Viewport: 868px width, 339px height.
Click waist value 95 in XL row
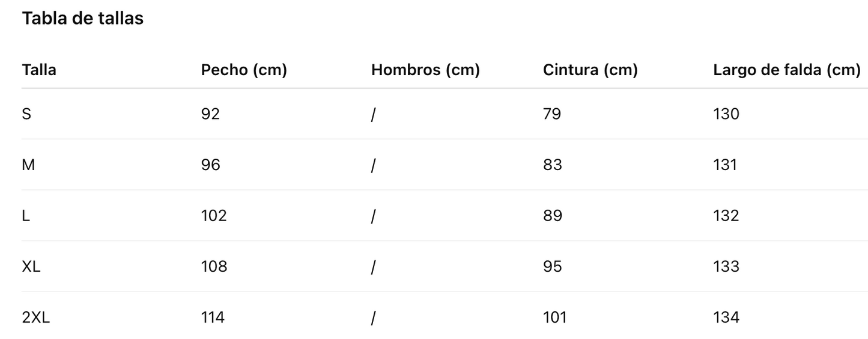[553, 266]
